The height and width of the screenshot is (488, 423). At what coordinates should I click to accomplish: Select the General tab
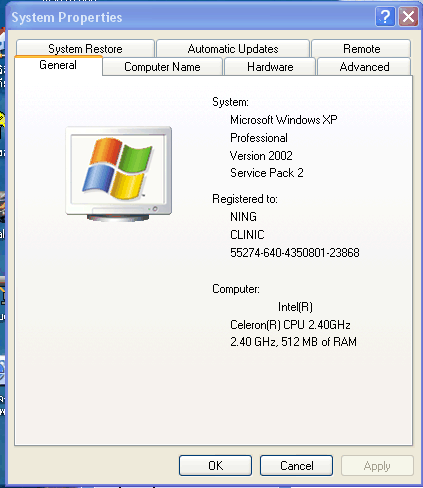[58, 65]
